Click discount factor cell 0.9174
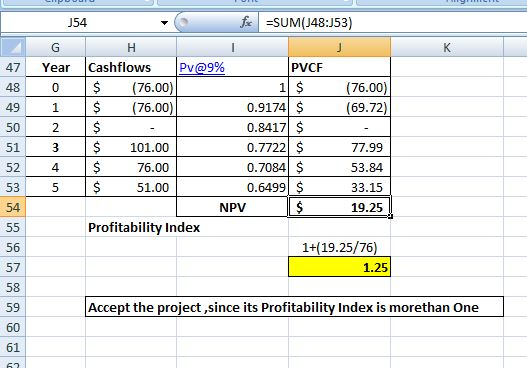Screen dimensions: 527x368 click(232, 107)
